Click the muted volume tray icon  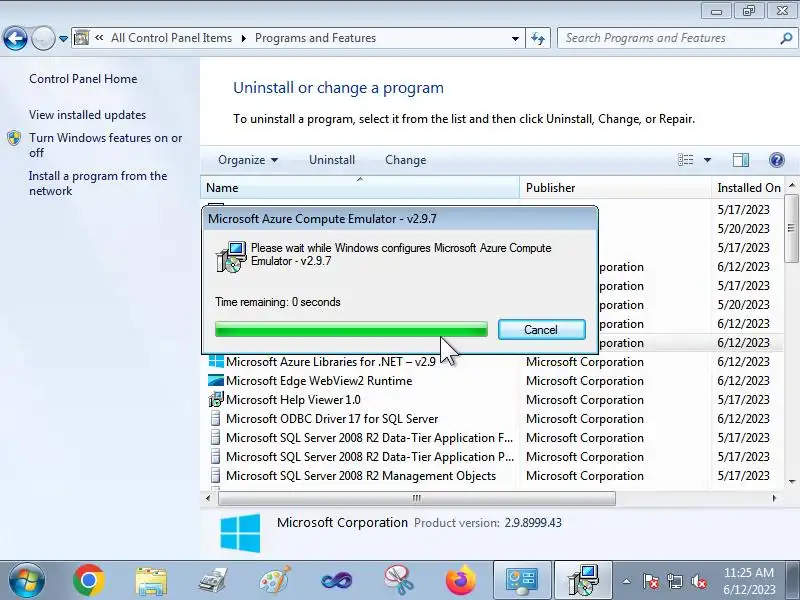click(x=699, y=581)
